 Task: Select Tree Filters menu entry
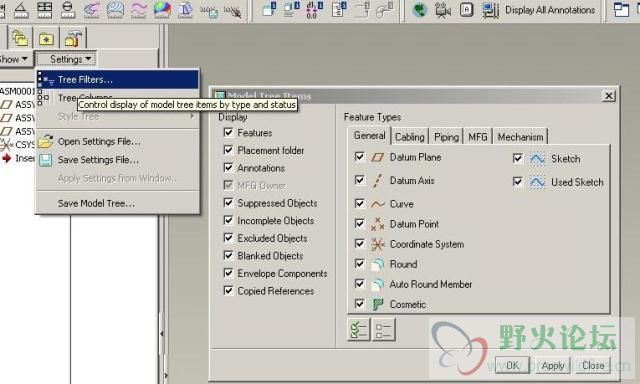(118, 80)
